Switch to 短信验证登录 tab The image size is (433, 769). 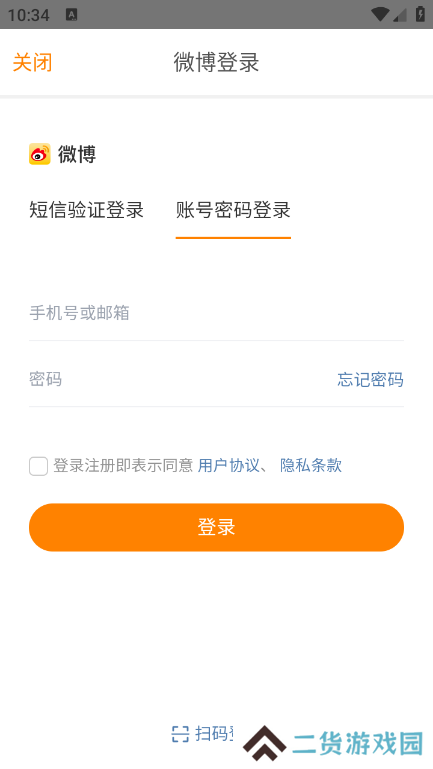86,210
